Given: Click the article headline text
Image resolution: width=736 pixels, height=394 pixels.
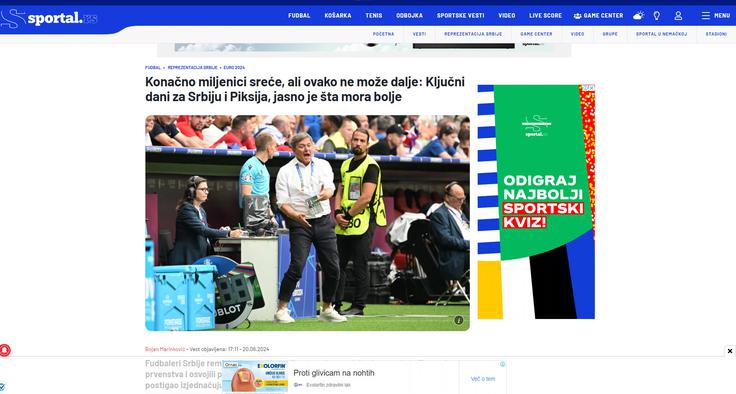Looking at the screenshot, I should coord(305,89).
